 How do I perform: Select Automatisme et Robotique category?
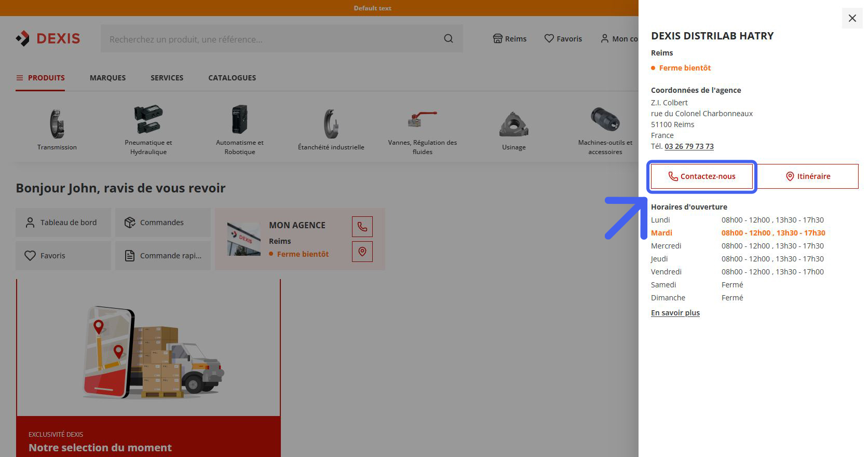click(x=240, y=130)
